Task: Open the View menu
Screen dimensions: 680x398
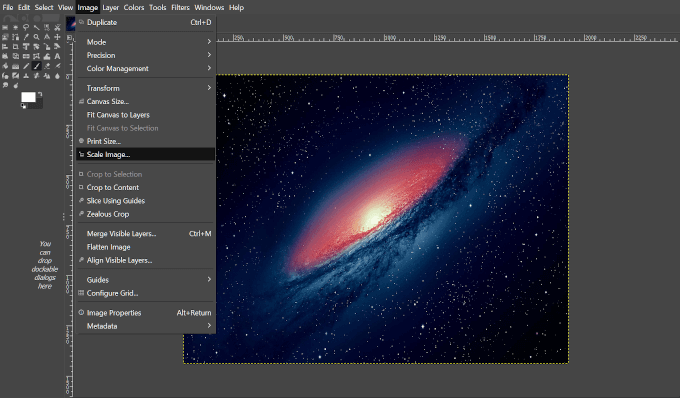Action: point(65,7)
